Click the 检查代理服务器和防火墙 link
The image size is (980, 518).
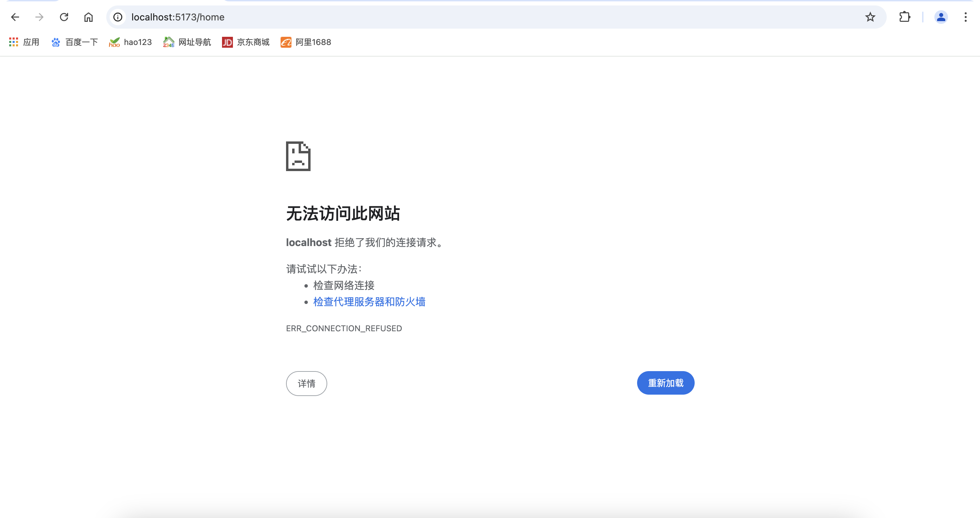[x=369, y=302]
